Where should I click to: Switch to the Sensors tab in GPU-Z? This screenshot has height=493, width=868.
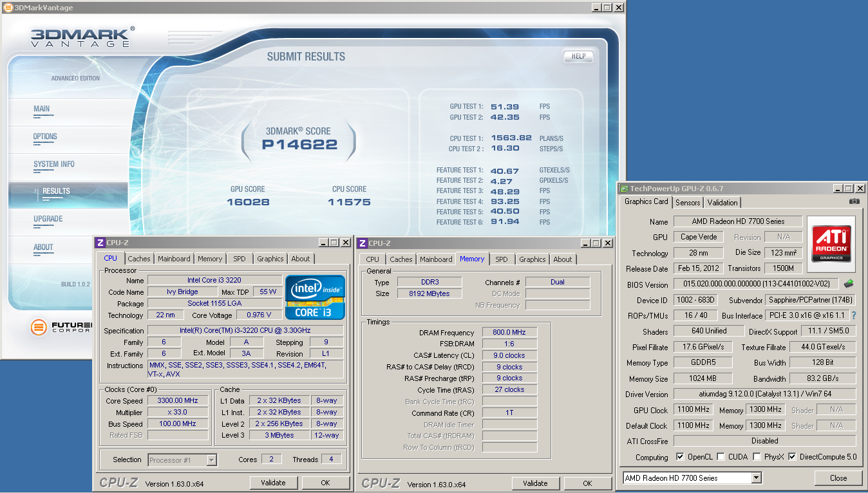pos(687,202)
